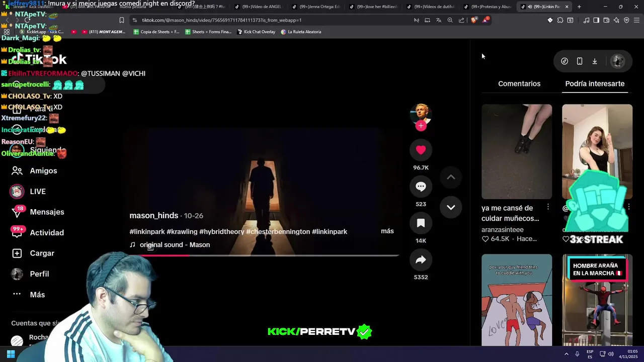Open the browser hamburger menu

[636, 20]
